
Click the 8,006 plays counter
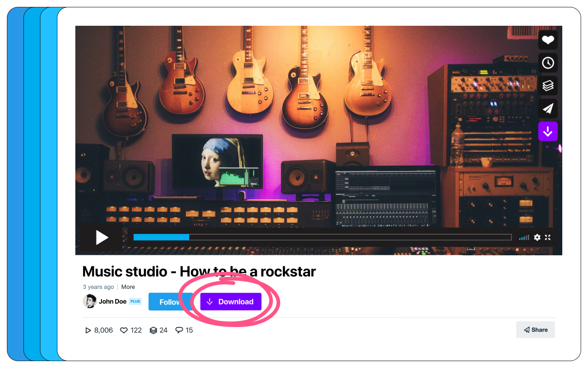pos(99,330)
